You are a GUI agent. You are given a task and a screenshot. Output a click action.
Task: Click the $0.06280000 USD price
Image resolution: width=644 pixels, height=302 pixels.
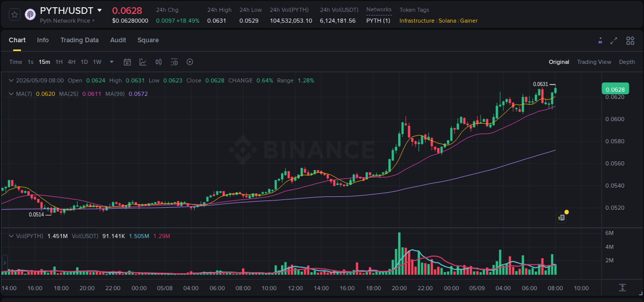tap(130, 21)
